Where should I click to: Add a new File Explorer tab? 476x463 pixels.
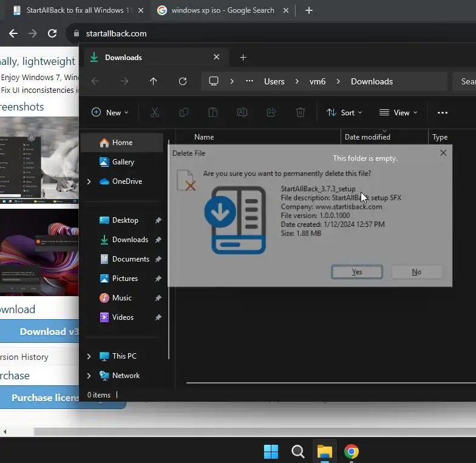(x=243, y=57)
